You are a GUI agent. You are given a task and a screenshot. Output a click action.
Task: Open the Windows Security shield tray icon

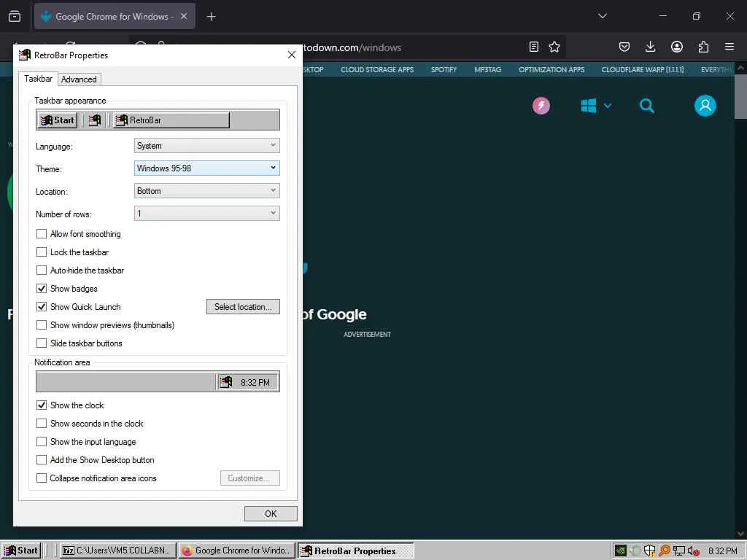pyautogui.click(x=649, y=551)
